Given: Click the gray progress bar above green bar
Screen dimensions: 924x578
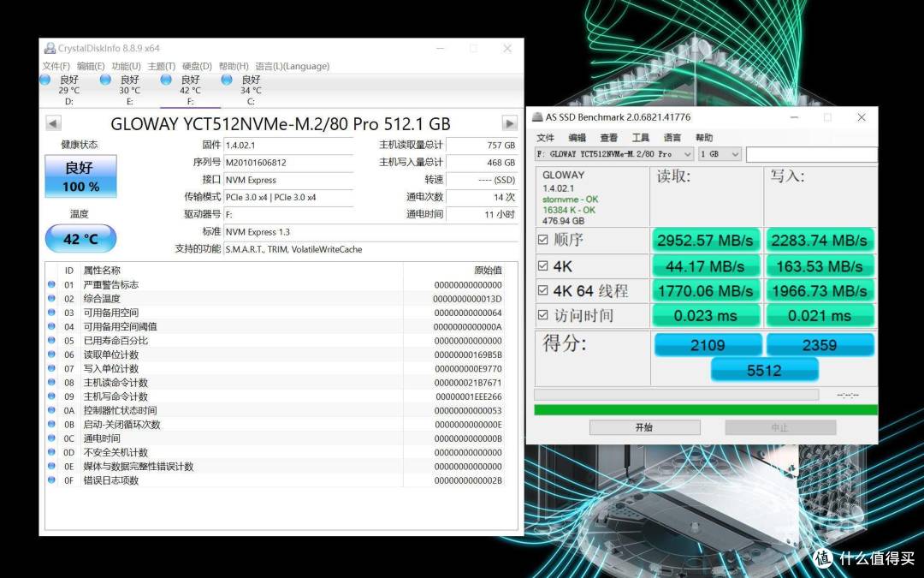Looking at the screenshot, I should coord(677,395).
